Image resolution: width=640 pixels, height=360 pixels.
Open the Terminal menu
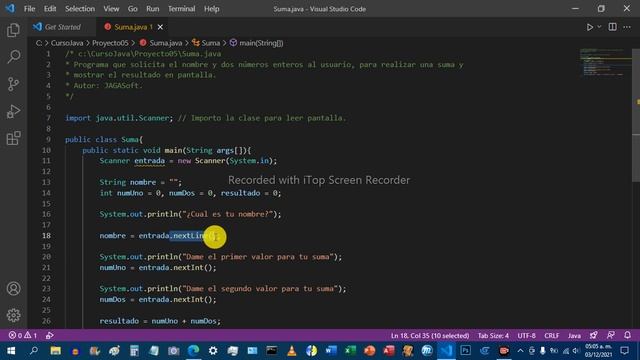182,9
